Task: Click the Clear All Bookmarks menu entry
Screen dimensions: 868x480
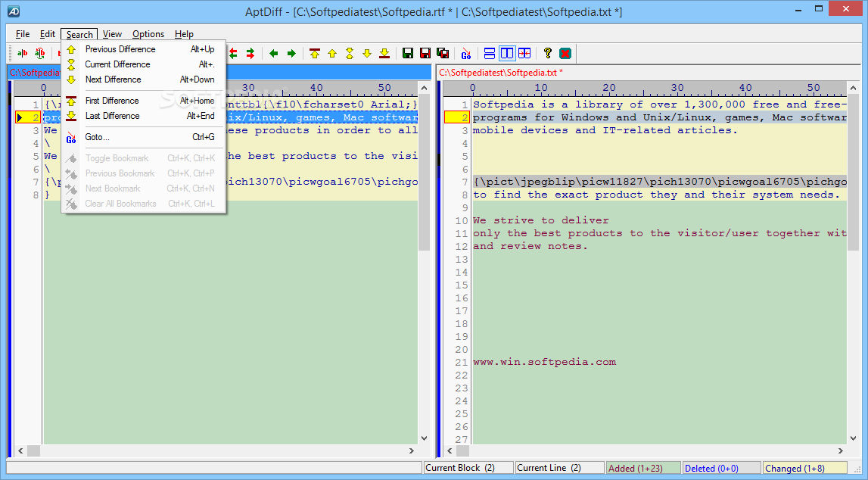Action: click(x=143, y=204)
